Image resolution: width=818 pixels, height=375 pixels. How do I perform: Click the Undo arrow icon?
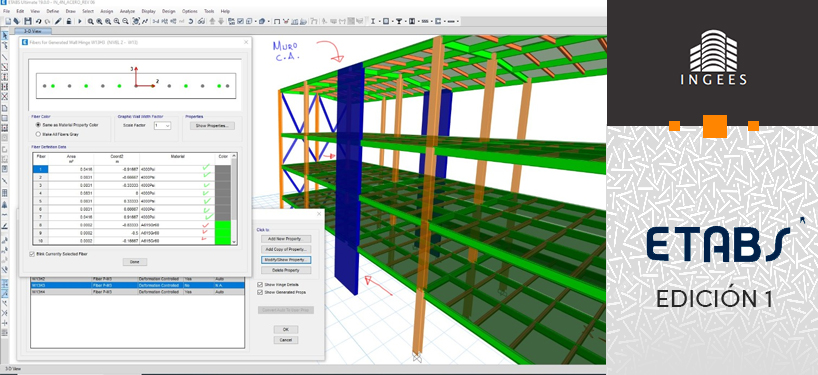click(39, 21)
